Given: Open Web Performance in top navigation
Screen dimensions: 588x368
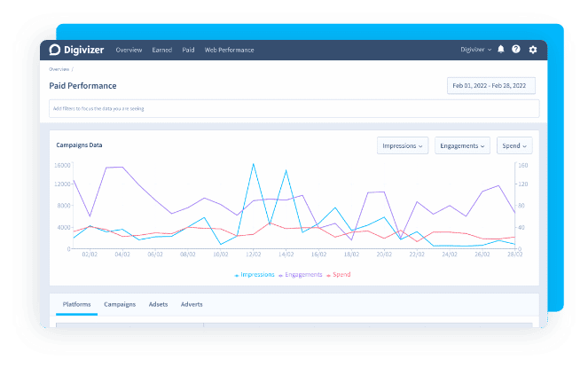Looking at the screenshot, I should [229, 50].
